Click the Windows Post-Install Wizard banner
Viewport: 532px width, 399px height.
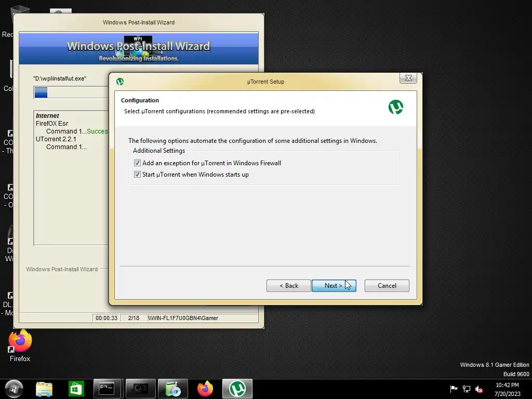pyautogui.click(x=139, y=48)
